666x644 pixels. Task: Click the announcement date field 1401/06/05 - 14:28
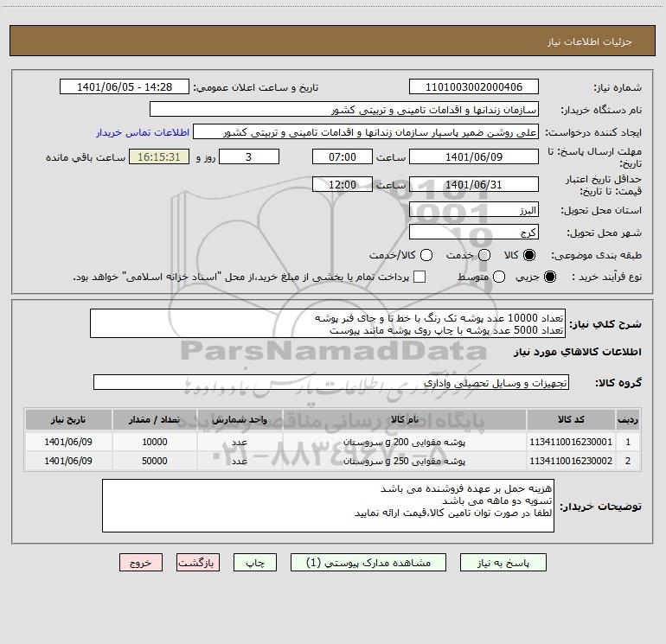pyautogui.click(x=125, y=87)
